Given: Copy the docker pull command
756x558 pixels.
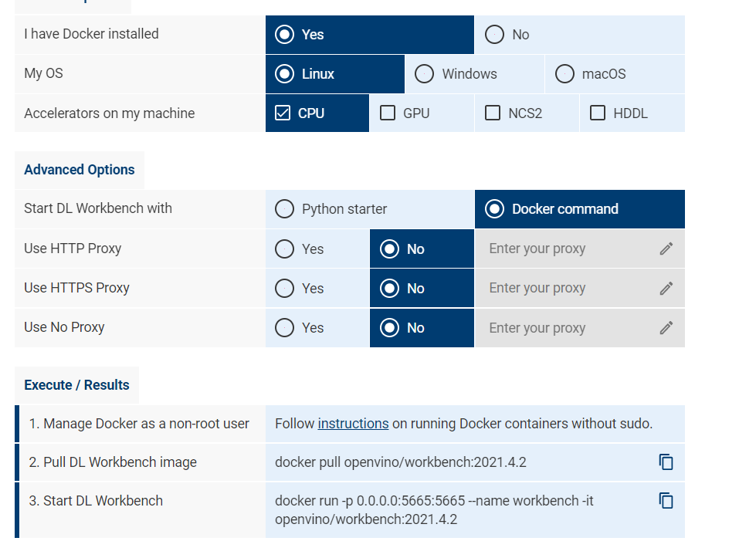Looking at the screenshot, I should pyautogui.click(x=666, y=462).
